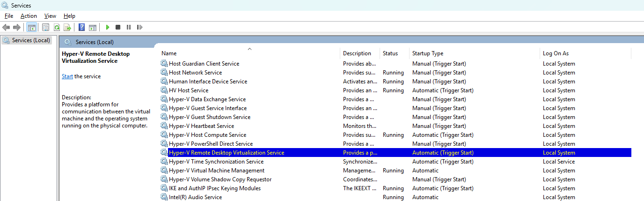Click the Pause Service toolbar button
This screenshot has height=201, width=644.
129,27
